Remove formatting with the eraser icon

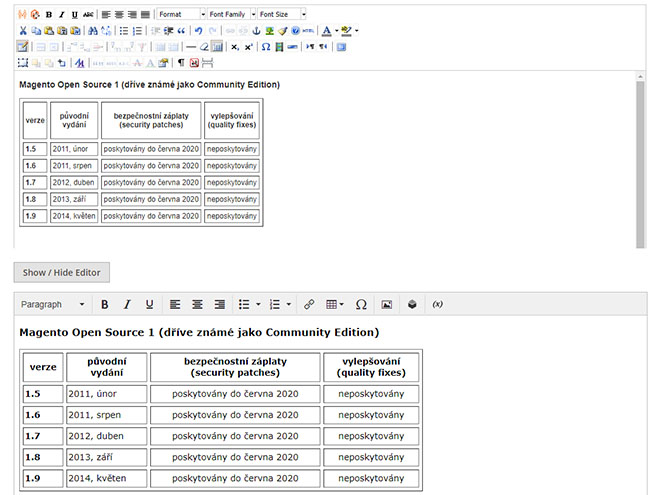[204, 47]
